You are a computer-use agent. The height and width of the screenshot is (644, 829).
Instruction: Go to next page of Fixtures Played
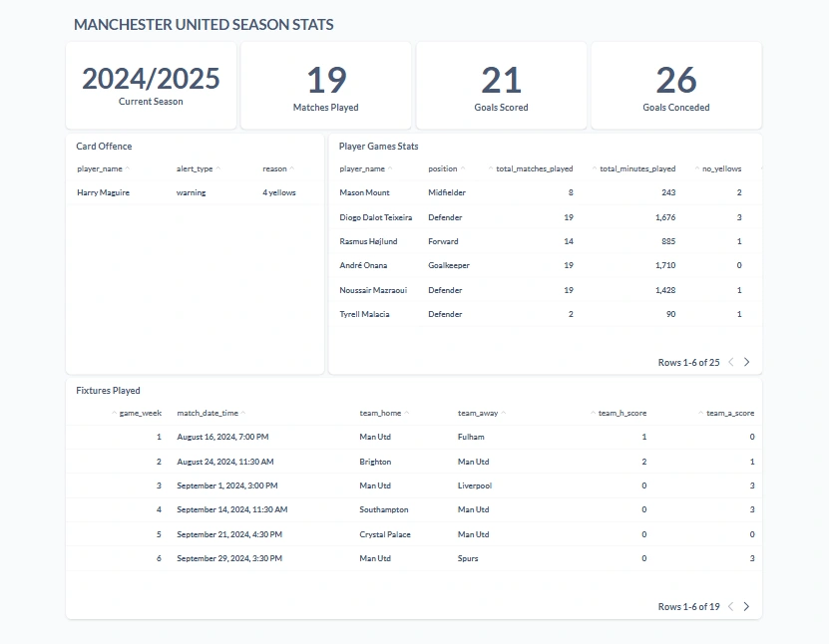coord(746,606)
